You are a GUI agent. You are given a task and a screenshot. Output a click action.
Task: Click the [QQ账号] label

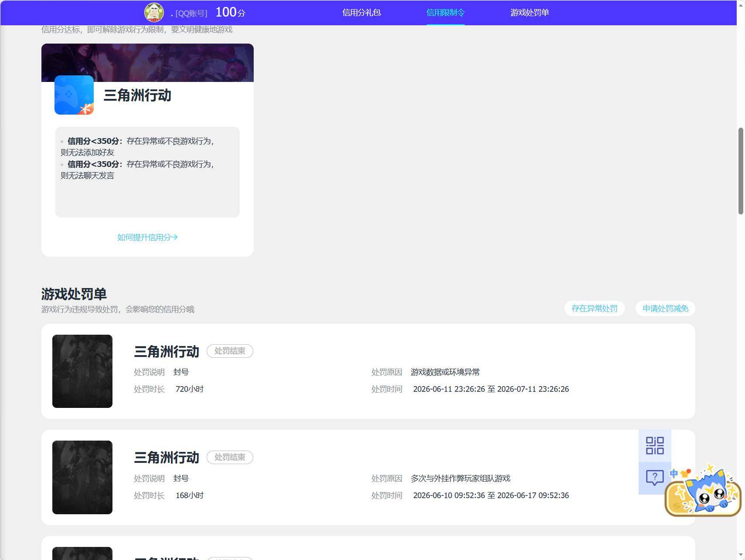click(191, 14)
